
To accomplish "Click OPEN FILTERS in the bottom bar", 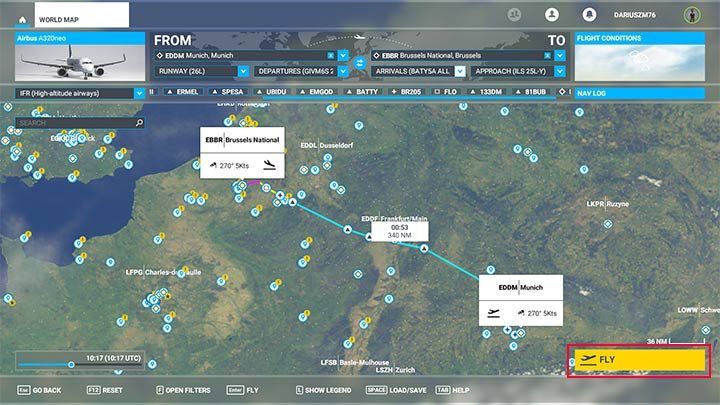I will [183, 390].
